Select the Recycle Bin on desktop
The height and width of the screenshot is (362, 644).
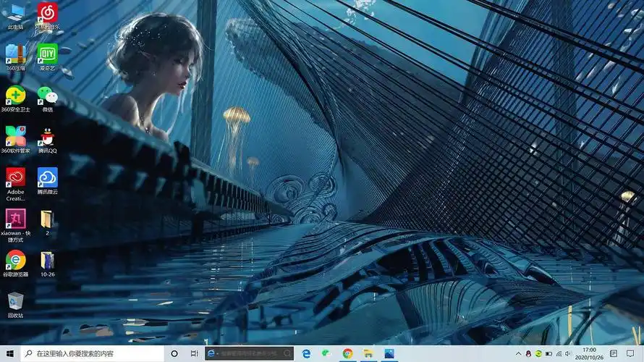pyautogui.click(x=15, y=301)
